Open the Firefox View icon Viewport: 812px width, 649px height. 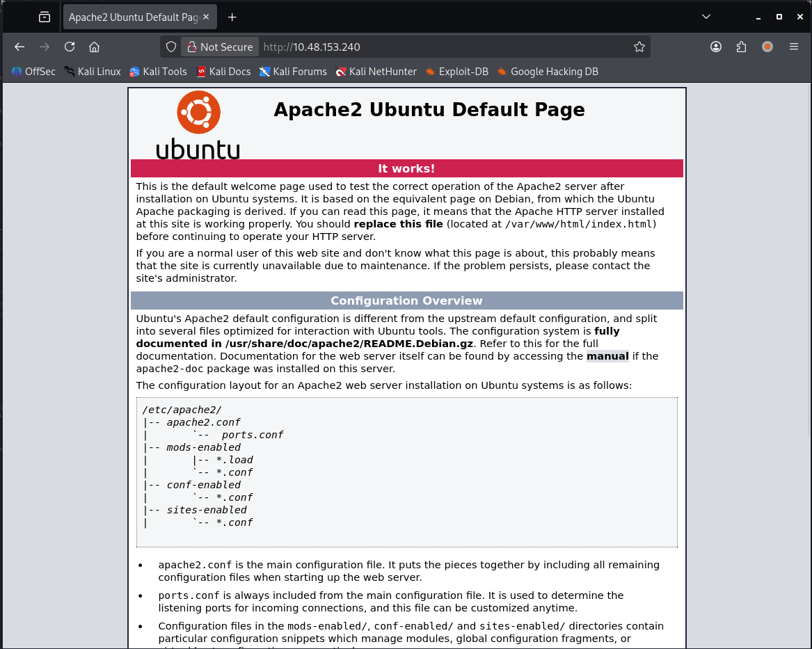tap(45, 17)
